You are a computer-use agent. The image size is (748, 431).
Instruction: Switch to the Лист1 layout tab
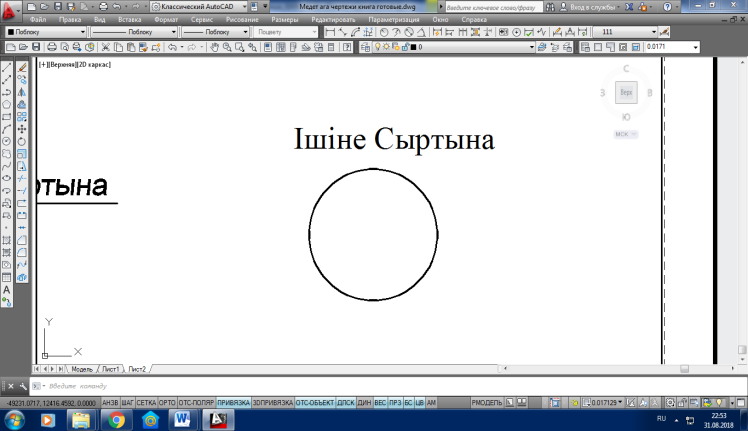click(x=110, y=369)
